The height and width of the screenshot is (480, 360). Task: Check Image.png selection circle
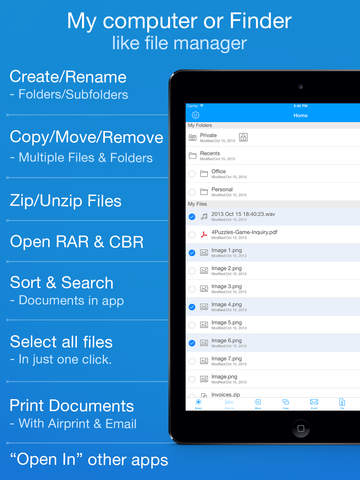click(x=192, y=379)
